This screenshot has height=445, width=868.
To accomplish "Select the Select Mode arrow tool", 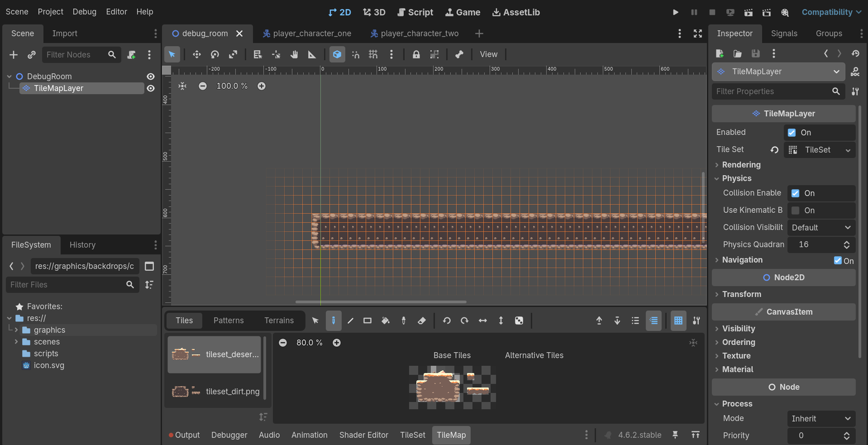I will tap(172, 54).
